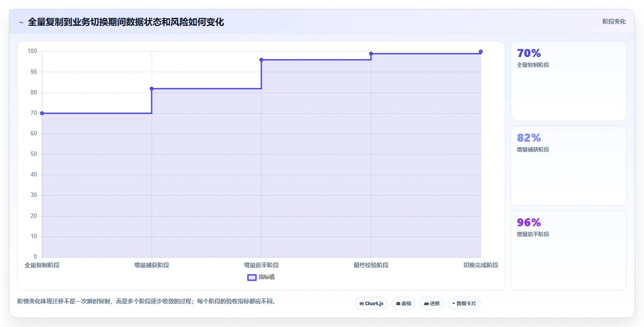
Task: Click the lightning icon beside the title
Action: click(x=21, y=22)
